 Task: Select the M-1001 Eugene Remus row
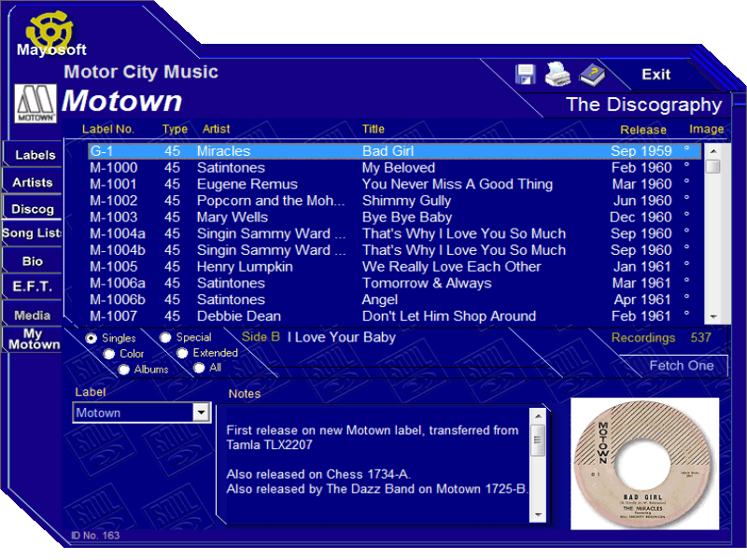tap(394, 184)
